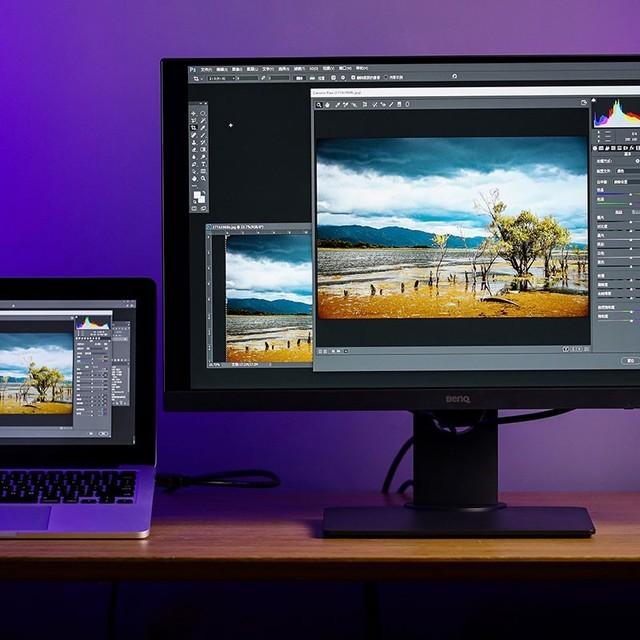
Task: Select the Type tool T icon
Action: click(203, 164)
